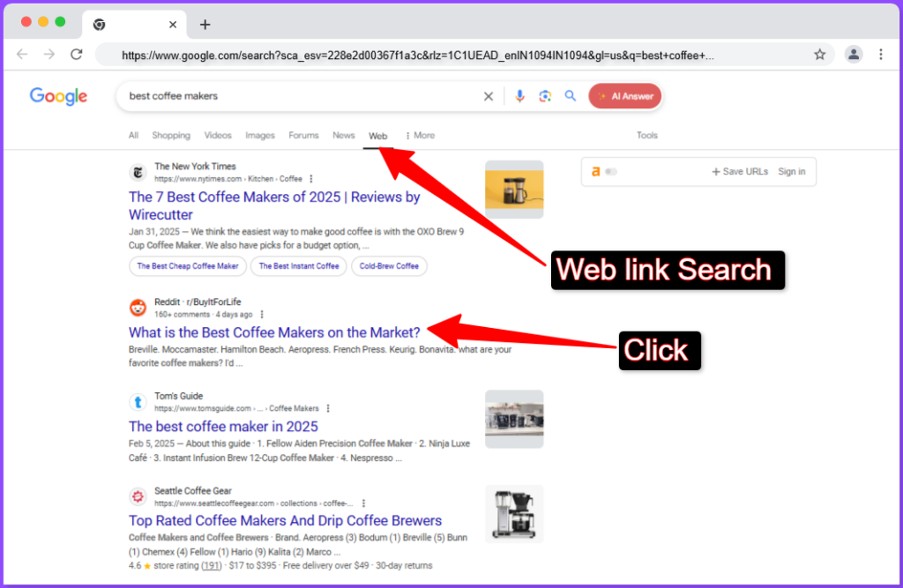Open the Tom's Guide result thumbnail
The image size is (903, 588).
(x=514, y=419)
